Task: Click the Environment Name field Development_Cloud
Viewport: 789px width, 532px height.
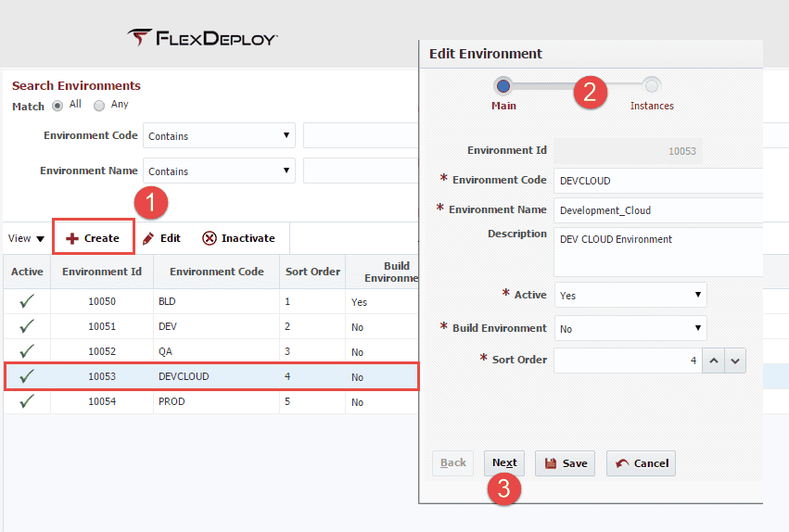Action: 658,210
